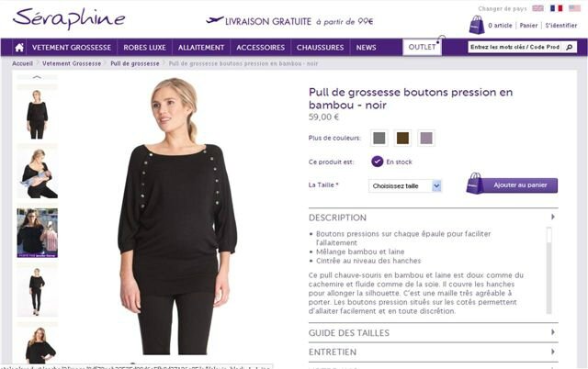Viewport: 588px width, 369px height.
Task: Pick the brown color swatch
Action: pyautogui.click(x=402, y=139)
